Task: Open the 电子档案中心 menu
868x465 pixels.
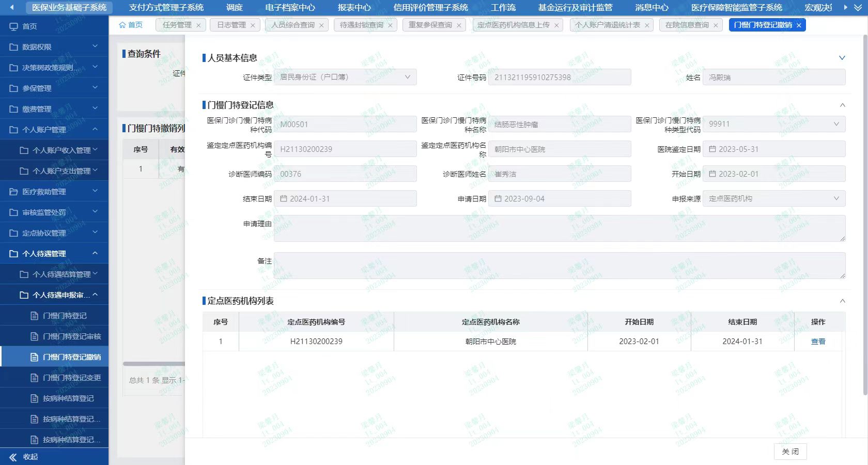Action: point(290,7)
